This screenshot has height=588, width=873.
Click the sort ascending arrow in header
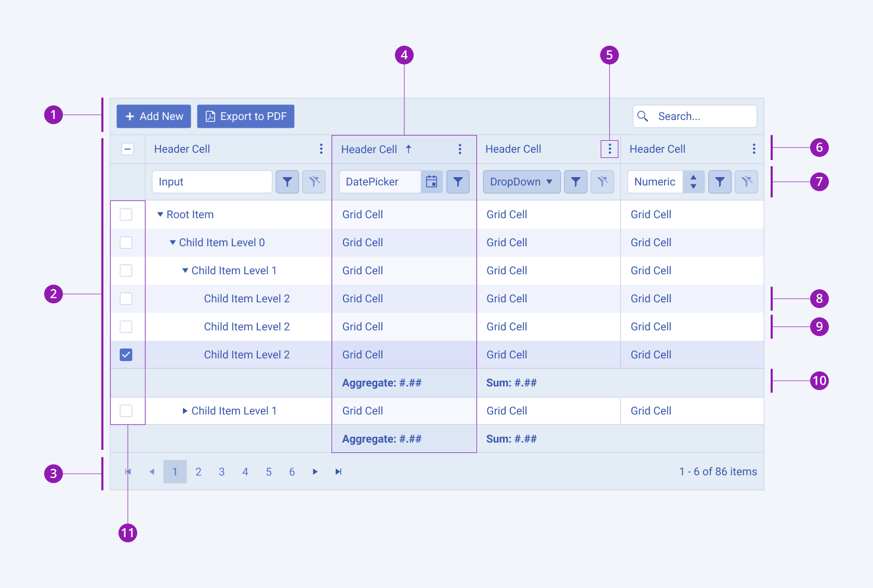pos(408,150)
